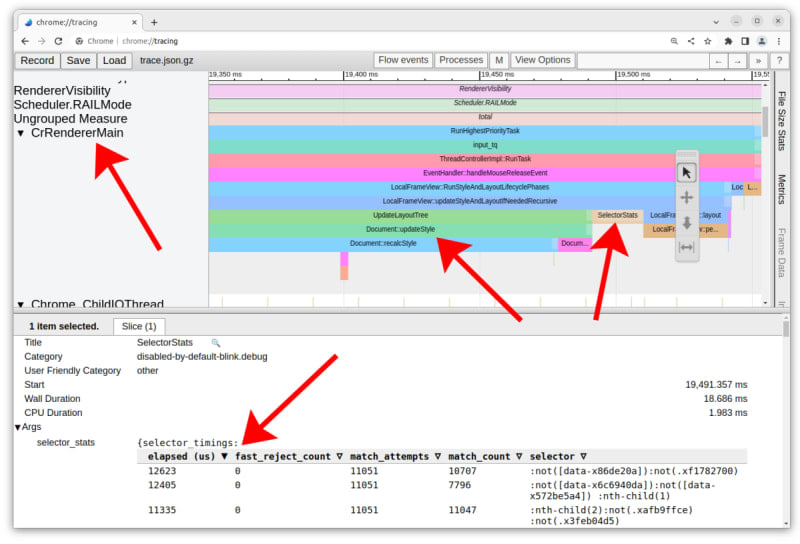This screenshot has height=544, width=800.
Task: Pick the timing measurement tool
Action: [686, 247]
